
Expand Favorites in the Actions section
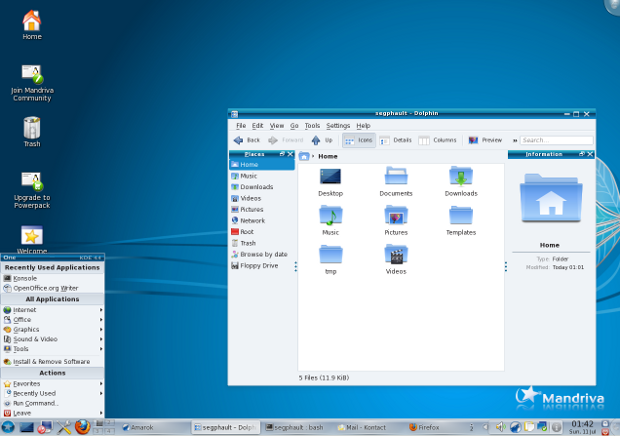click(53, 383)
